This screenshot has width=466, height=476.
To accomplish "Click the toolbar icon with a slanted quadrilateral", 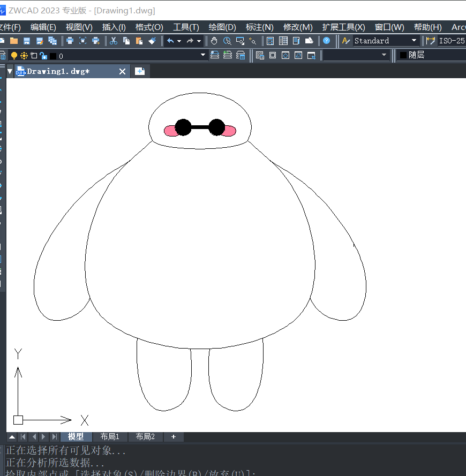I will (x=298, y=55).
